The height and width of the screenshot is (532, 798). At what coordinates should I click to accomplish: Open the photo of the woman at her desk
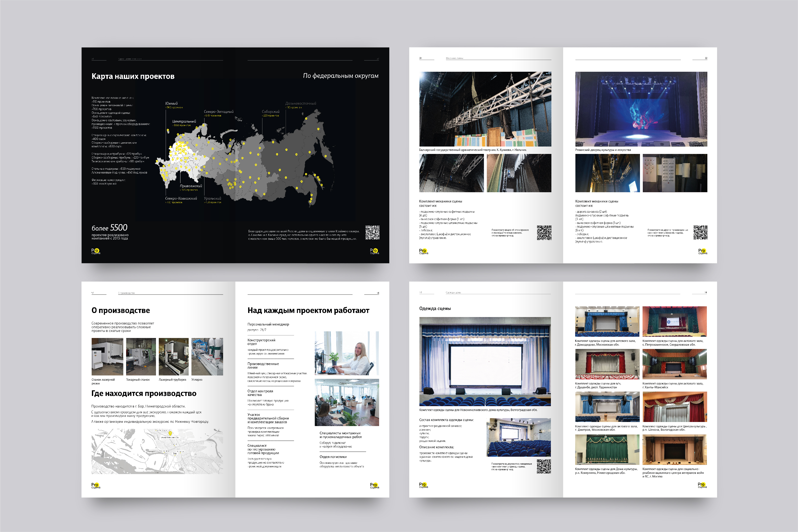coord(347,353)
